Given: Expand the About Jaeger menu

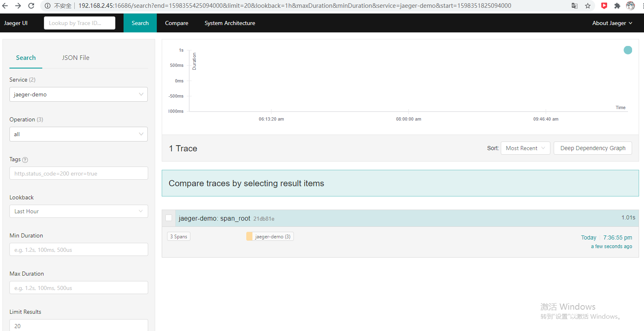Looking at the screenshot, I should tap(612, 23).
